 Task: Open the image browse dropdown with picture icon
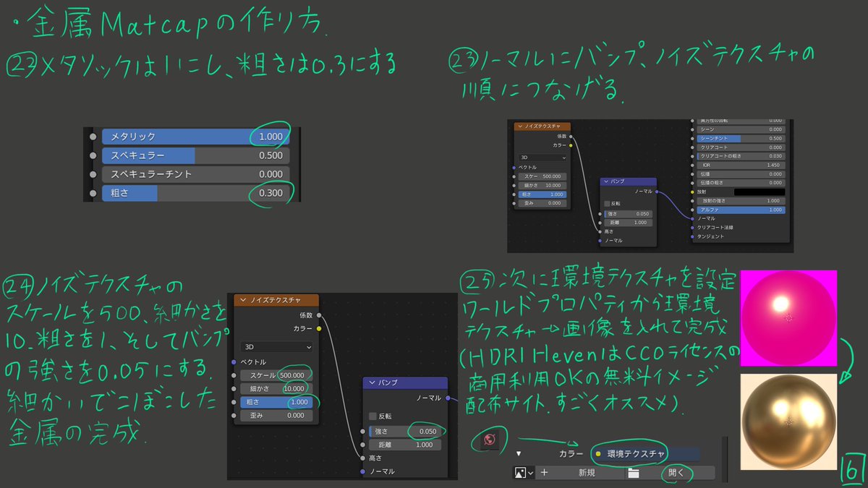tap(524, 472)
